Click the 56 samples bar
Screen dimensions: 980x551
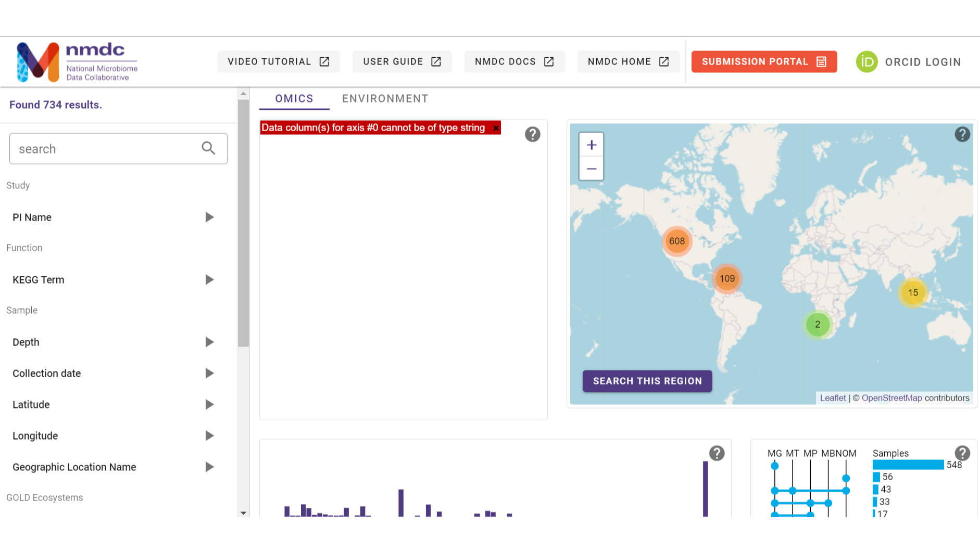click(x=876, y=477)
